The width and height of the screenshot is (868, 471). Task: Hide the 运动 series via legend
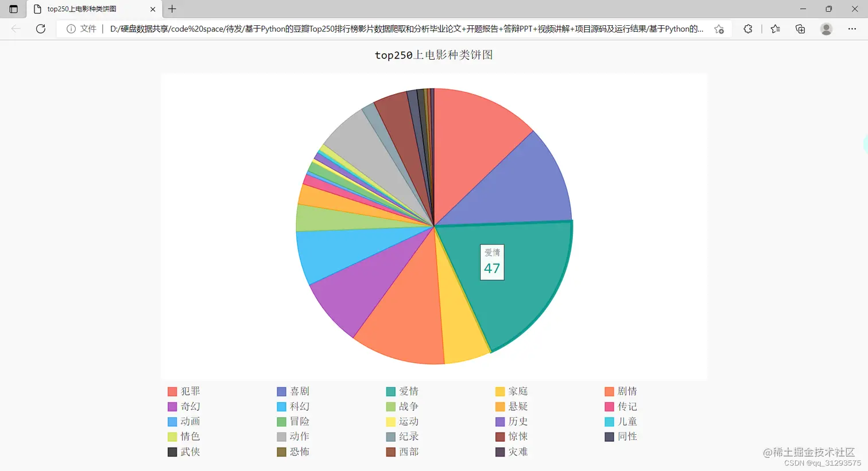(x=402, y=421)
